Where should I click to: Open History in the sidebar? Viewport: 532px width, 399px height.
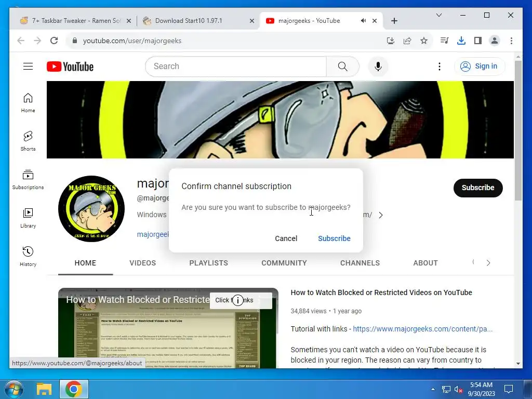[28, 257]
